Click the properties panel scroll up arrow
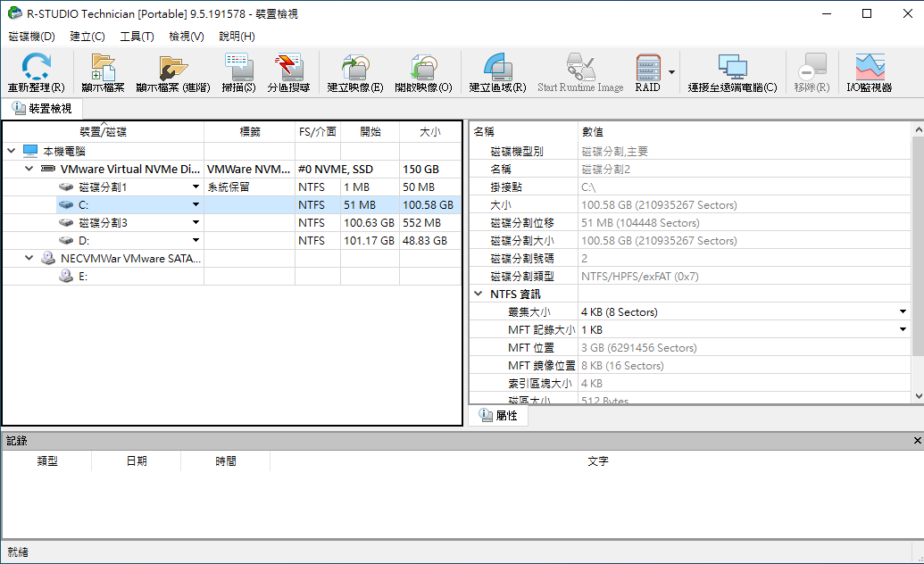 coord(918,129)
